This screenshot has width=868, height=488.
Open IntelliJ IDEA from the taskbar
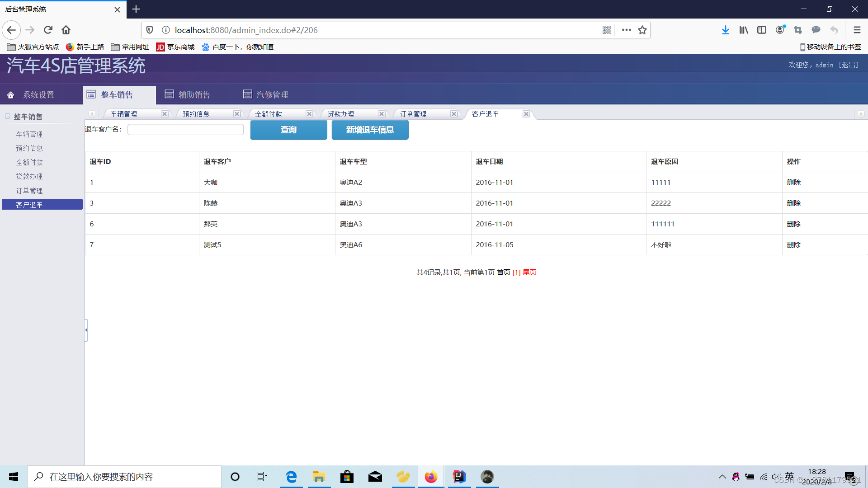[x=459, y=477]
